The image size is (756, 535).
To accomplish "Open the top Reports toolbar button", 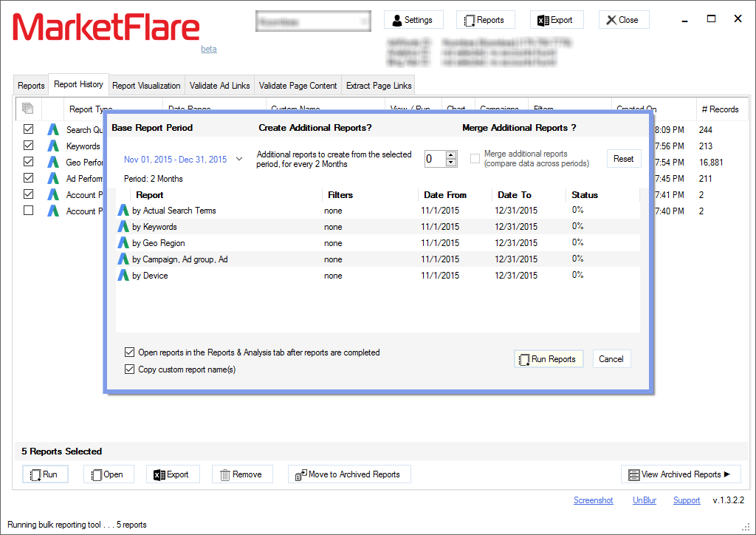I will (x=485, y=20).
